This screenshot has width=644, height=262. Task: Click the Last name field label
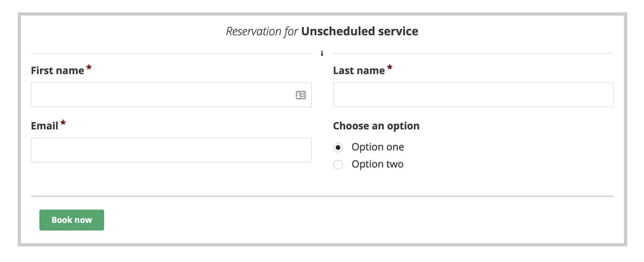click(359, 71)
